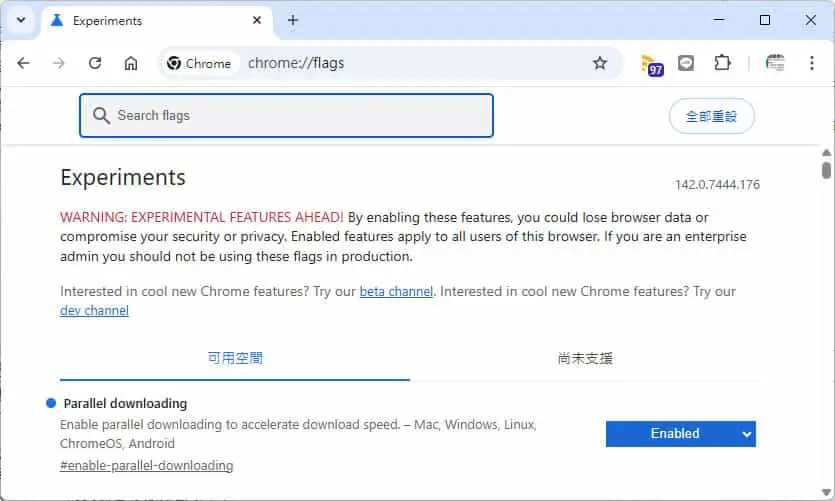Click the page vertical scrollbar thumb
Screen dimensions: 835x501
pyautogui.click(x=826, y=170)
